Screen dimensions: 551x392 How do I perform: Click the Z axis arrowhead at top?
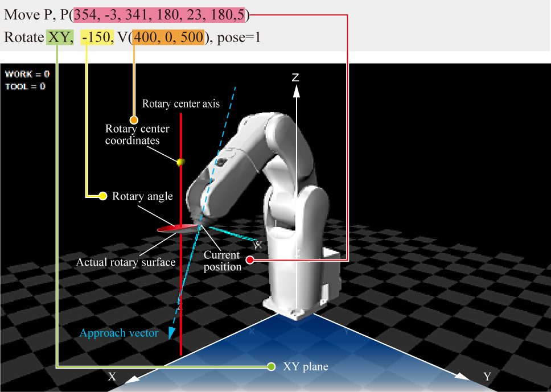[295, 91]
